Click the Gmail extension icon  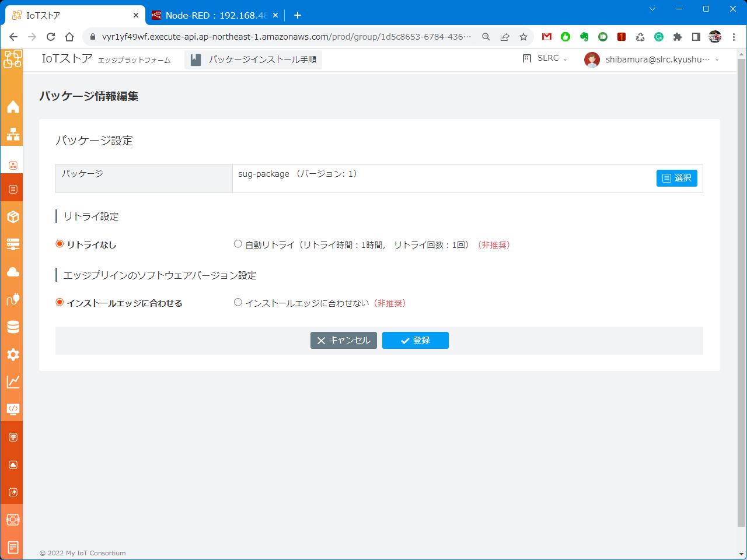pos(547,37)
